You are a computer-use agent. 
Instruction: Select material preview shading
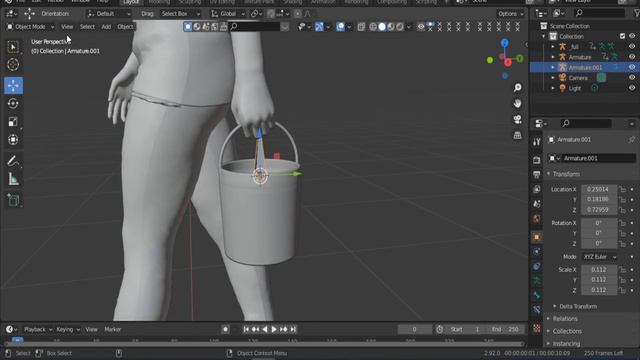tap(391, 27)
